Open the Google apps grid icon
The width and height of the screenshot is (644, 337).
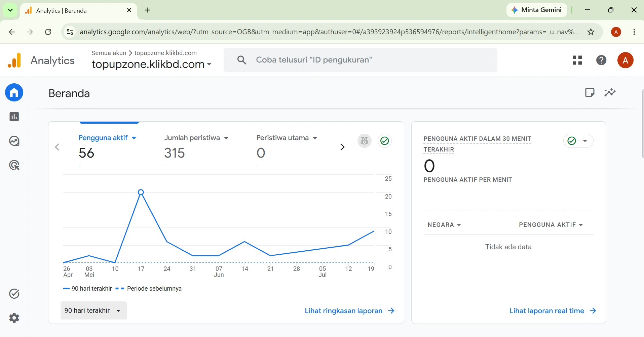point(577,60)
